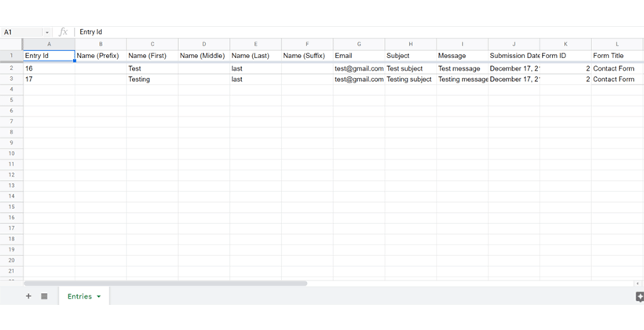Click the select-all corner box

click(12, 44)
